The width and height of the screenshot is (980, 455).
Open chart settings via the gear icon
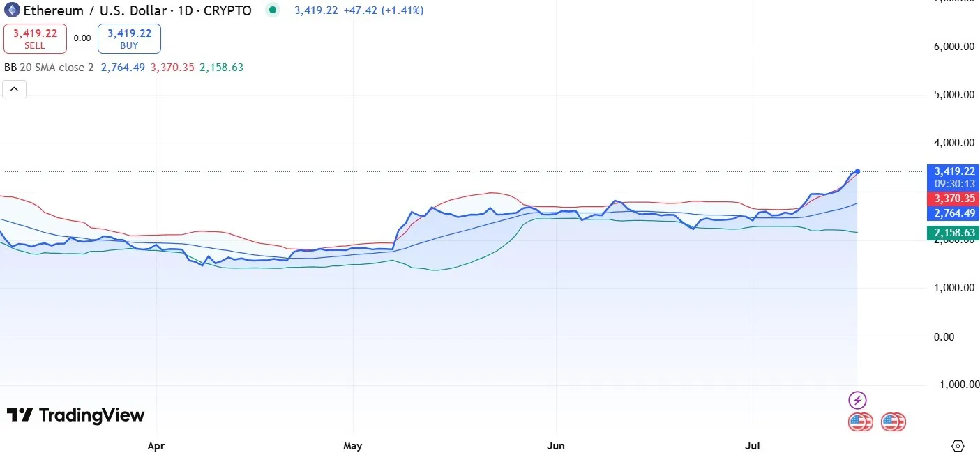[x=956, y=445]
